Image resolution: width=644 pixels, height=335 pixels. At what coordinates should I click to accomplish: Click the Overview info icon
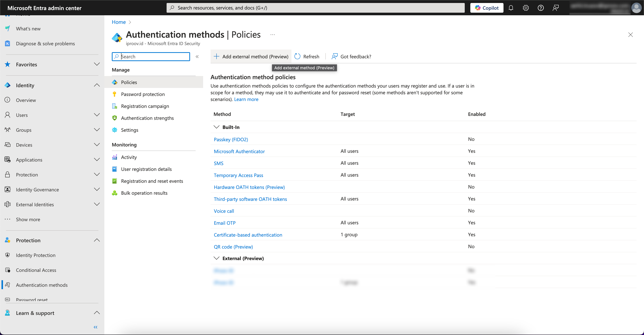pyautogui.click(x=7, y=100)
